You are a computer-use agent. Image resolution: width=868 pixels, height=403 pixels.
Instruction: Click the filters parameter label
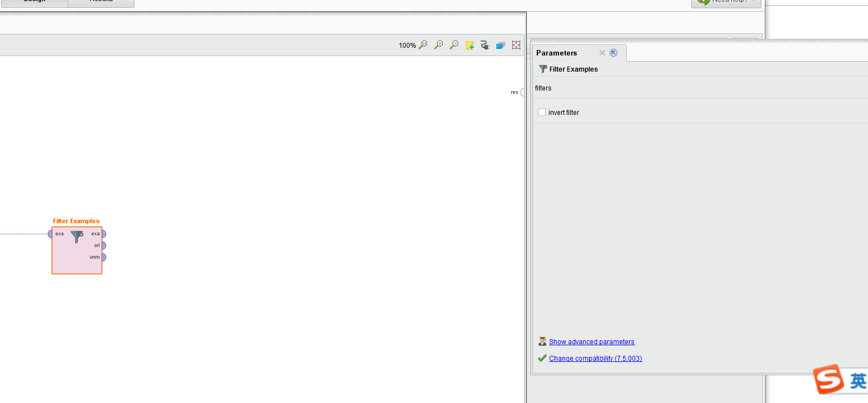point(543,88)
